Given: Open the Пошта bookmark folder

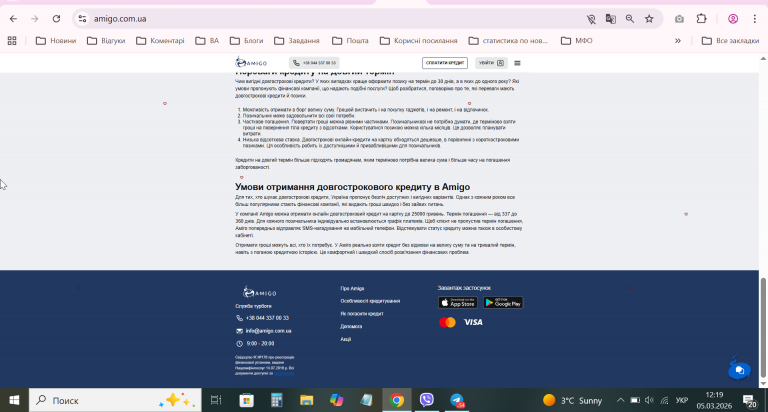Looking at the screenshot, I should point(350,41).
